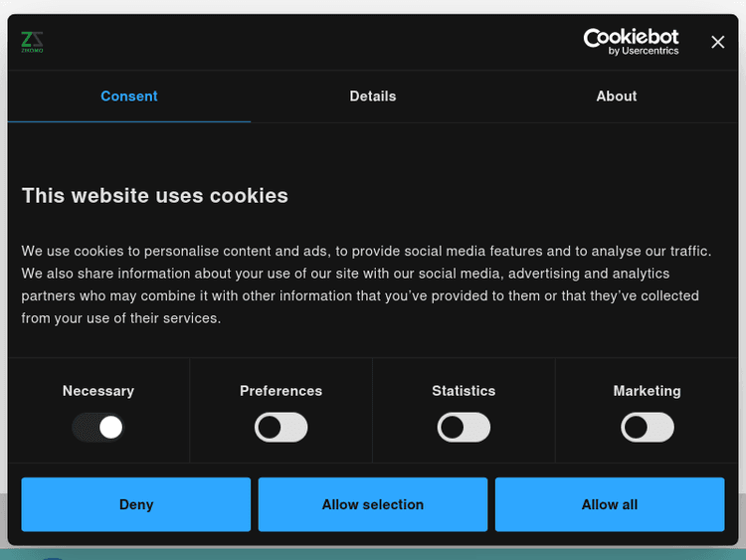The image size is (746, 560).
Task: Click the "This website uses cookies" heading
Action: 155,195
